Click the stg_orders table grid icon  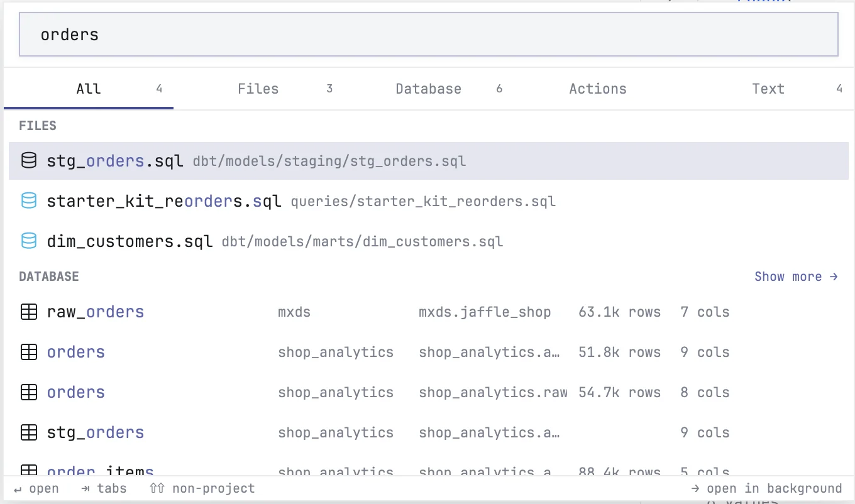coord(29,432)
